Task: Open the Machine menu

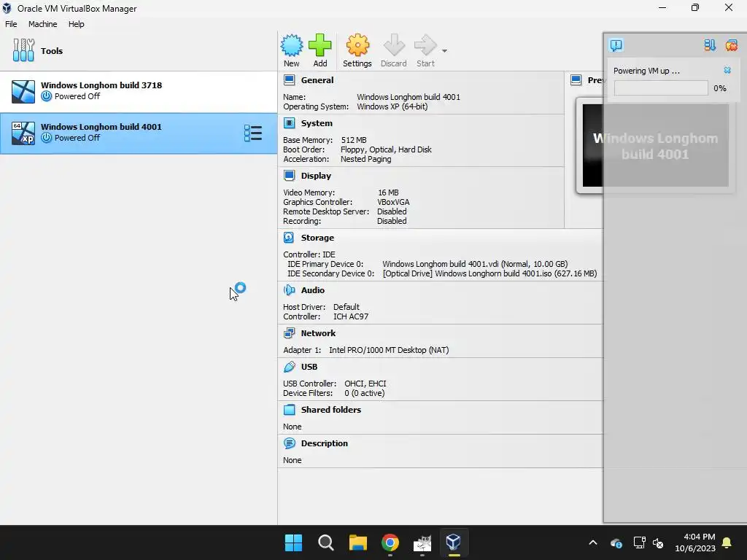Action: click(43, 24)
